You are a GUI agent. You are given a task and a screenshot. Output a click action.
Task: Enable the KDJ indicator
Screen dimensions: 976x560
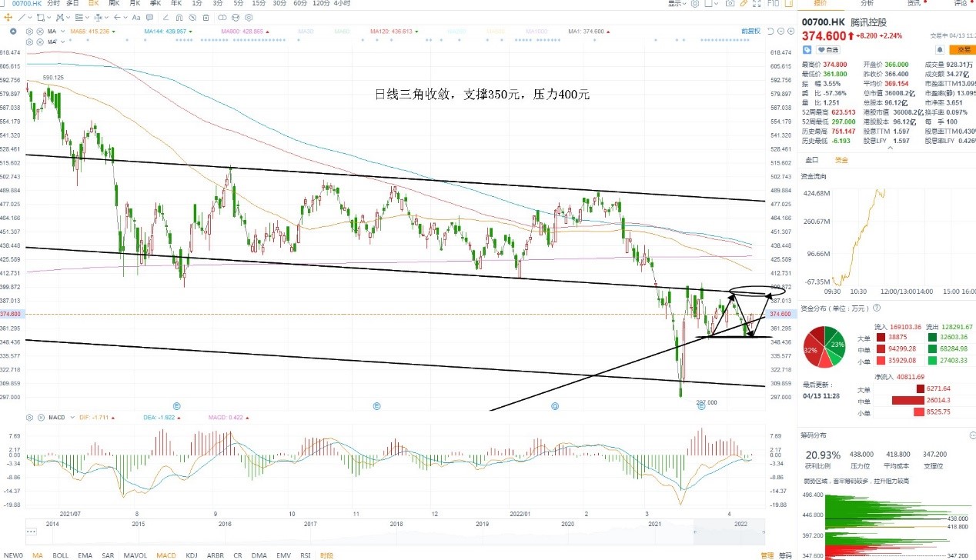pyautogui.click(x=192, y=555)
